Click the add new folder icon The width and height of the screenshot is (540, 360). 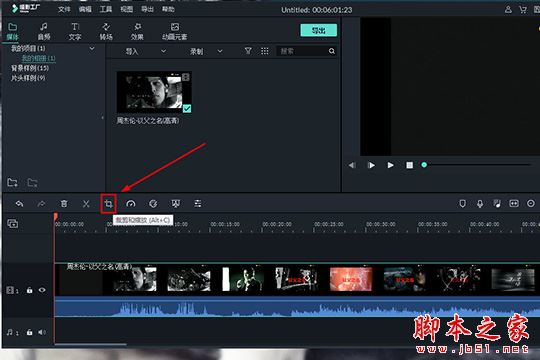pos(12,182)
